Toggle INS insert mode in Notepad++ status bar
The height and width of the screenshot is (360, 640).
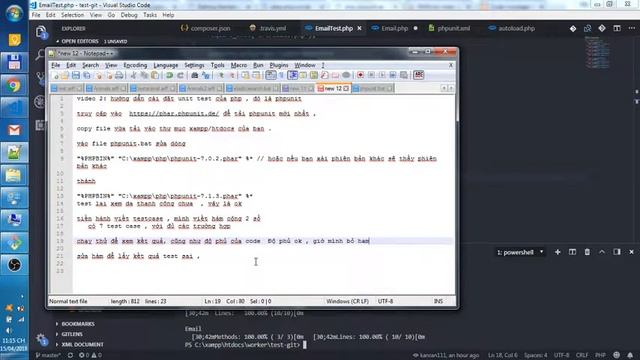438,301
